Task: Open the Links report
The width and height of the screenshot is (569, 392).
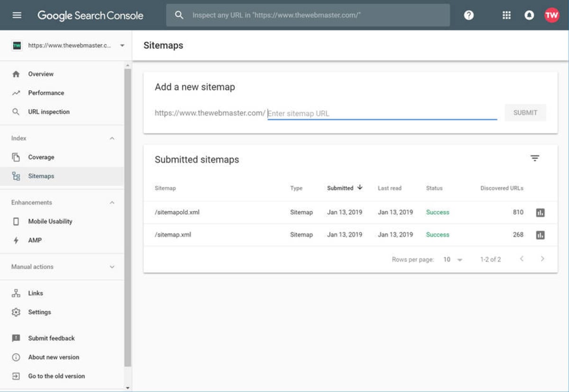Action: tap(36, 293)
